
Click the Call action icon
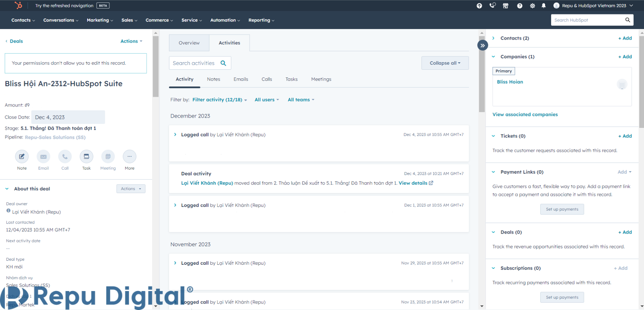pyautogui.click(x=65, y=156)
